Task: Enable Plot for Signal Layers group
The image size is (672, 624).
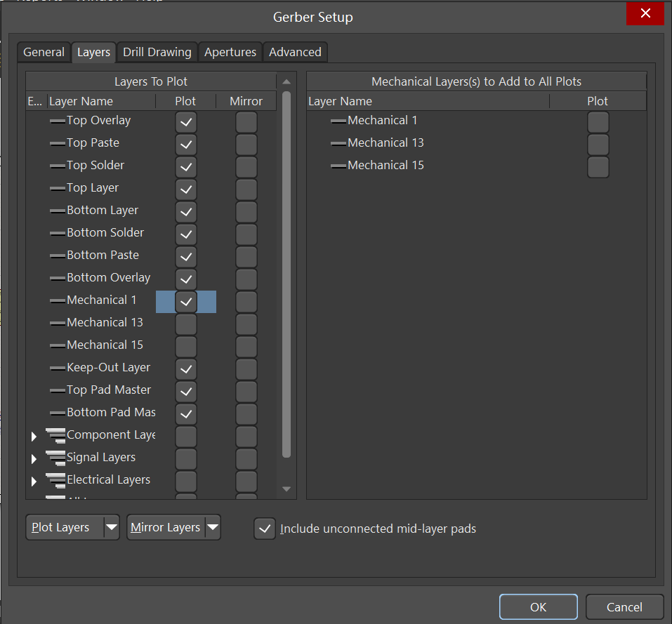Action: point(186,458)
